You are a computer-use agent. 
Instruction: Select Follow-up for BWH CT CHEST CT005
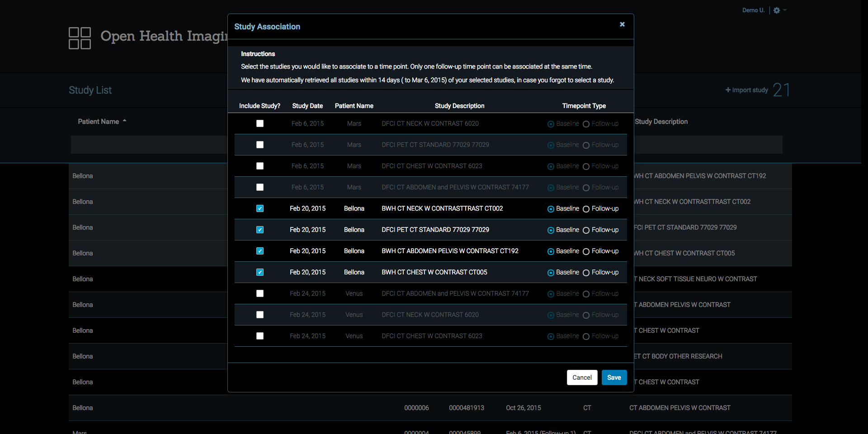(586, 273)
